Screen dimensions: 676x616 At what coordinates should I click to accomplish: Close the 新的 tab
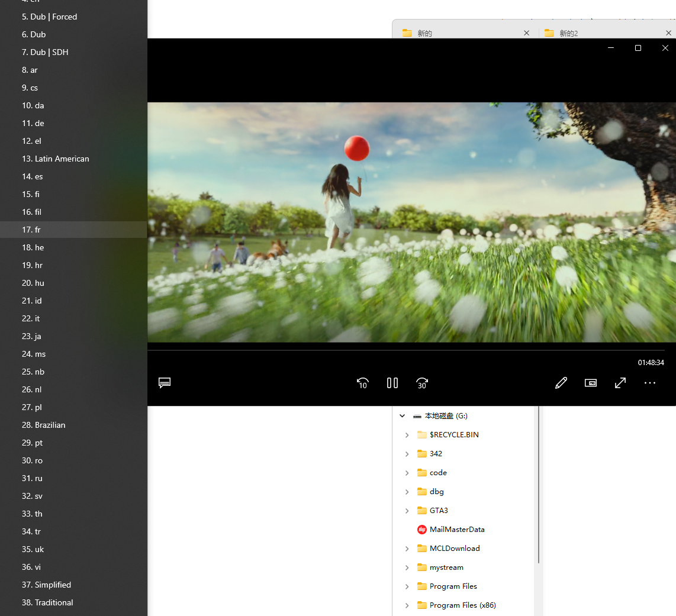526,33
